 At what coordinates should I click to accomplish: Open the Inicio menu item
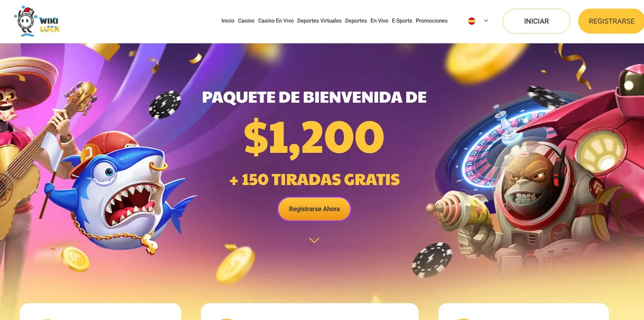pyautogui.click(x=228, y=21)
